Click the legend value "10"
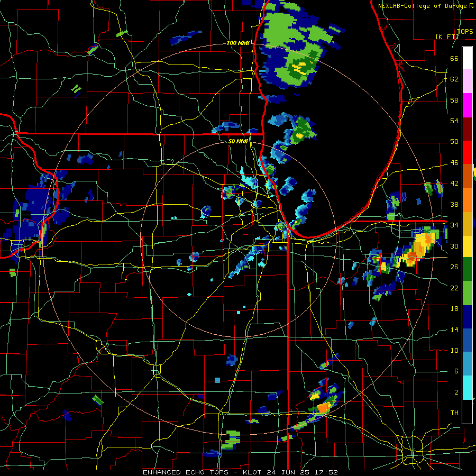 [x=454, y=350]
